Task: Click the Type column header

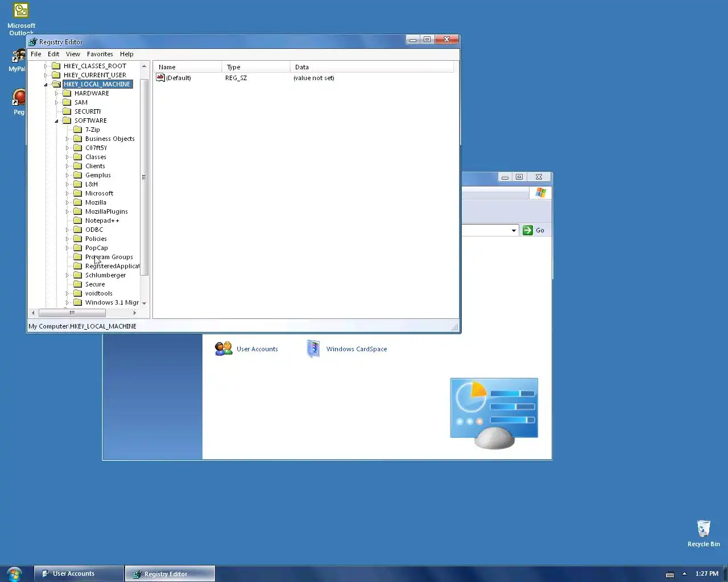Action: click(256, 67)
